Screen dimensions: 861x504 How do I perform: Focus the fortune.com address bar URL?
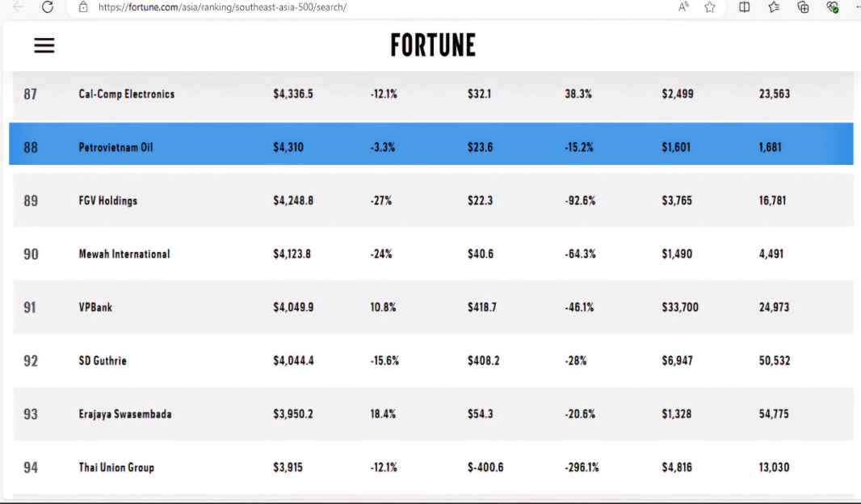pos(222,7)
